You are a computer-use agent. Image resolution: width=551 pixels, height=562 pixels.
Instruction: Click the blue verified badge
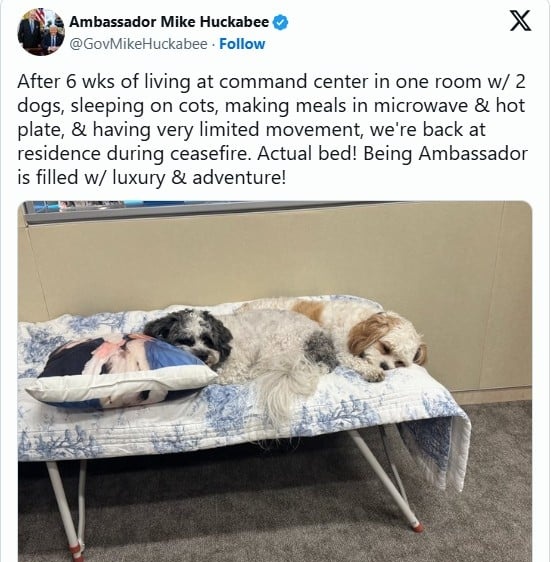(281, 22)
